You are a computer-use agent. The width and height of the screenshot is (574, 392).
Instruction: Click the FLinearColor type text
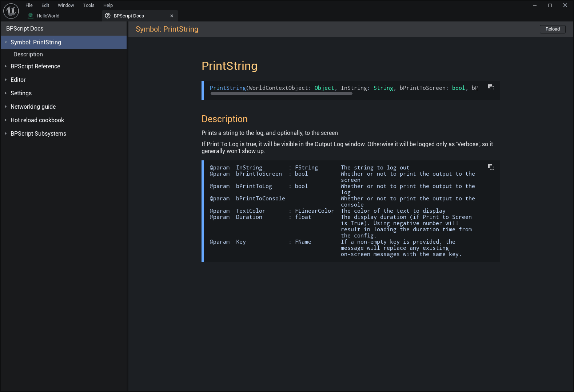[314, 211]
